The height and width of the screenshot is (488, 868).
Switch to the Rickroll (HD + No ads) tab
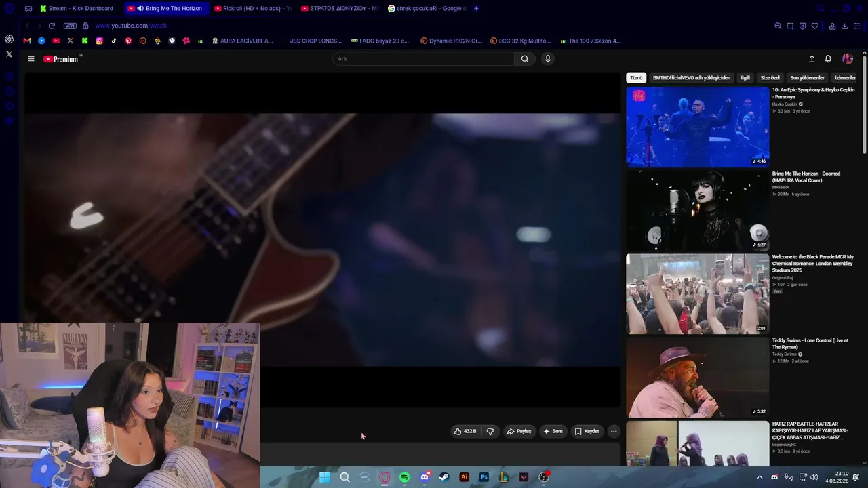252,8
